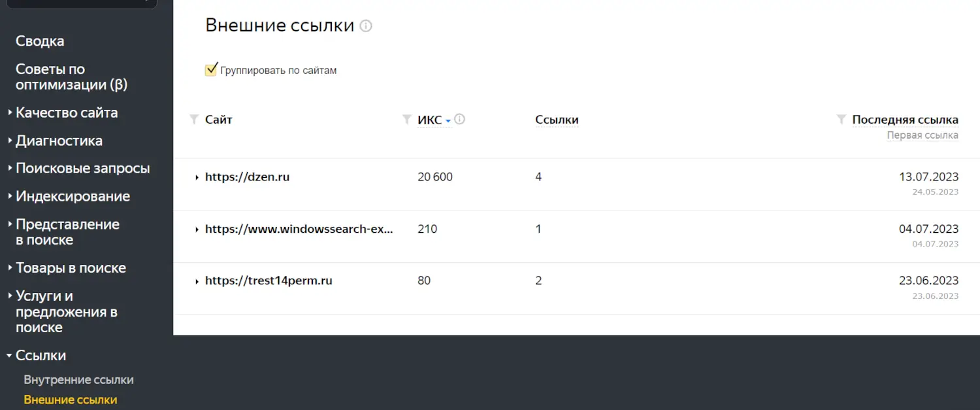Expand the https://dzen.ru row
This screenshot has width=980, height=410.
[197, 177]
